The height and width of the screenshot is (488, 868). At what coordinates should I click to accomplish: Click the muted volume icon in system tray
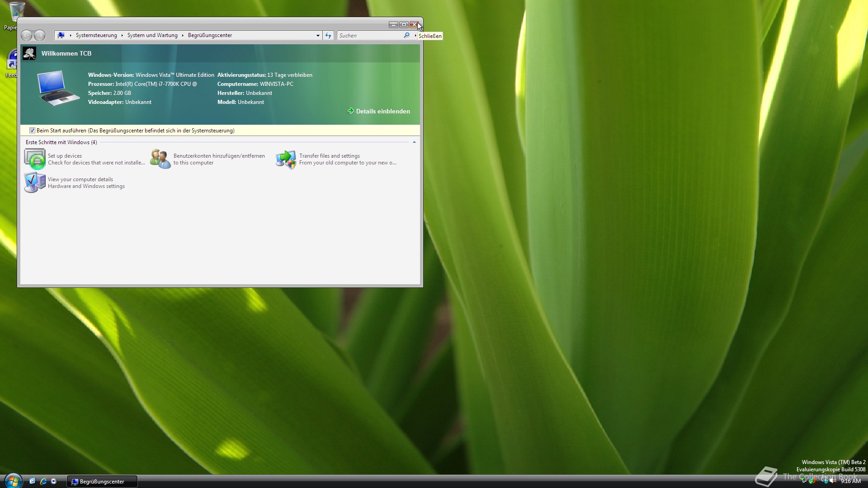[833, 481]
